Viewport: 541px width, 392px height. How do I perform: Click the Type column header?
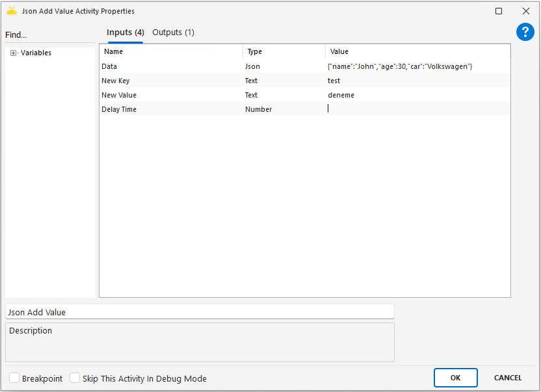(x=284, y=51)
